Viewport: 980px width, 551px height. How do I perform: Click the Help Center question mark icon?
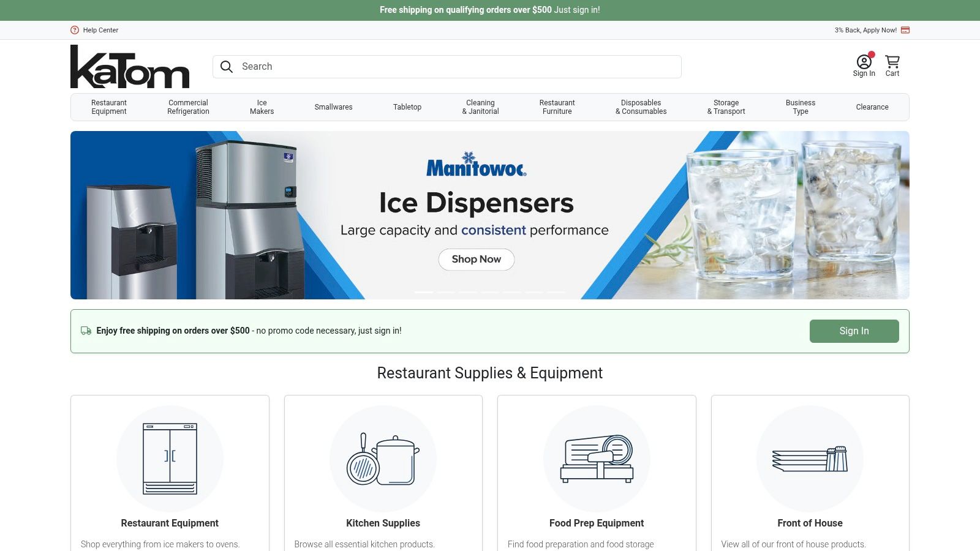(x=75, y=30)
